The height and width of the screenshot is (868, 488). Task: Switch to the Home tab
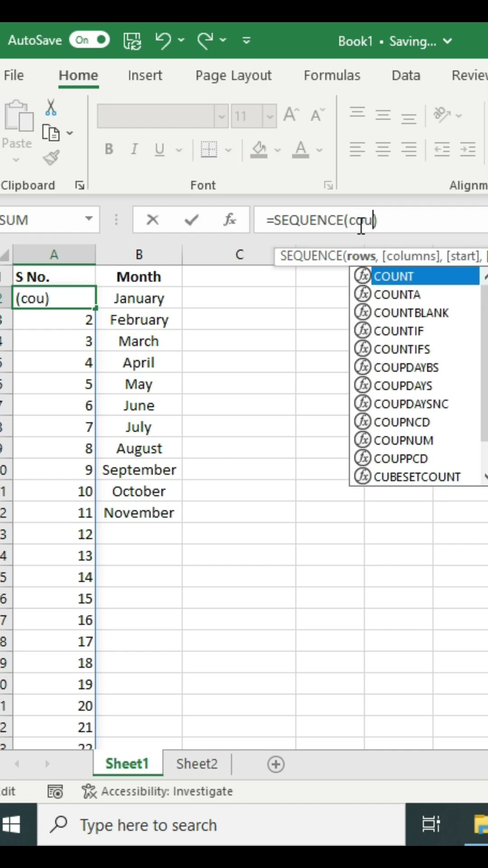(x=78, y=75)
